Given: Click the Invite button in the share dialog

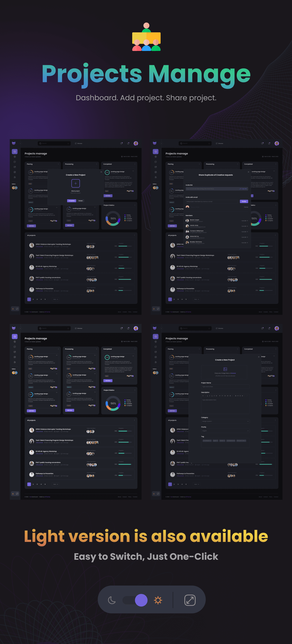Looking at the screenshot, I should coord(244,201).
